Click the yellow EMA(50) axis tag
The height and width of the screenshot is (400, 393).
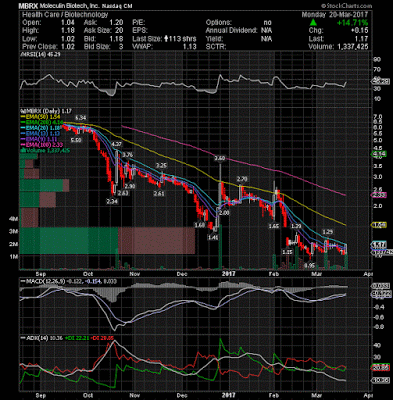point(379,225)
